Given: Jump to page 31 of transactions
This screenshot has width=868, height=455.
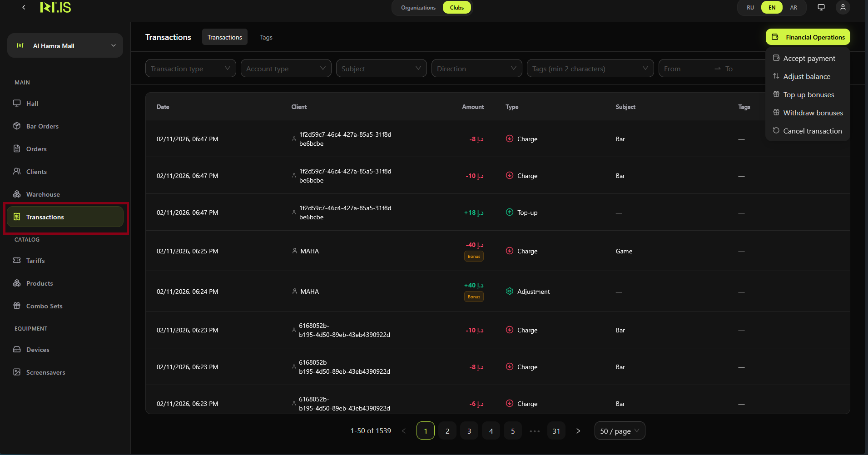Looking at the screenshot, I should 556,430.
